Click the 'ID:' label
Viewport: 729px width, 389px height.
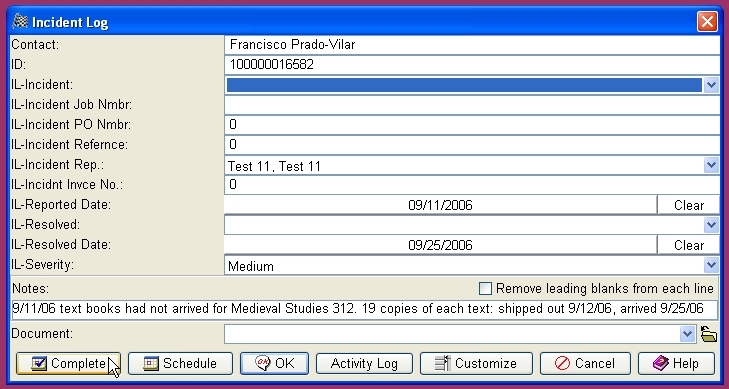pos(19,65)
